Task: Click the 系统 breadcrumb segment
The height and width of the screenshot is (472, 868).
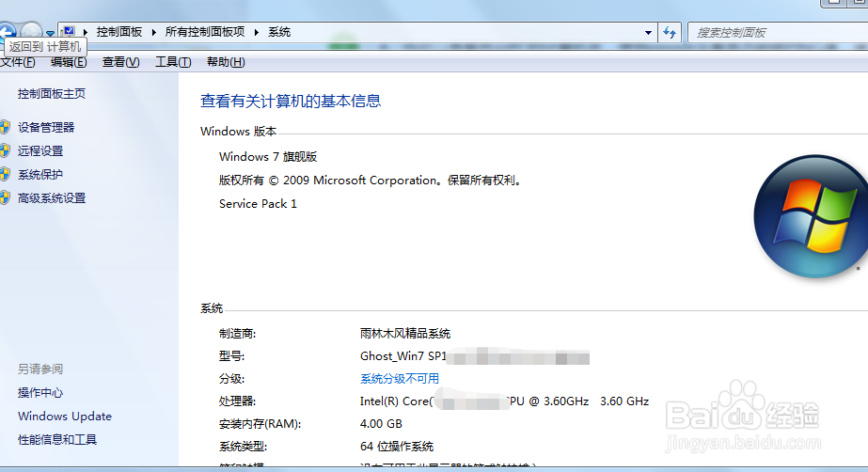Action: (279, 32)
